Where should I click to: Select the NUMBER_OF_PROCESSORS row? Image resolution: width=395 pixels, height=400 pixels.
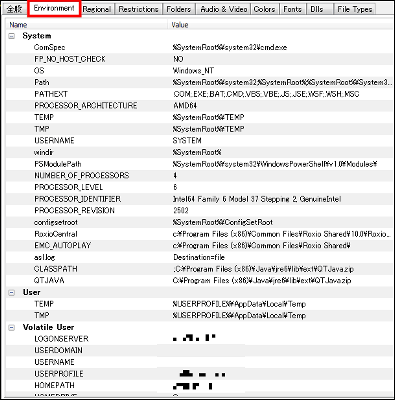point(199,176)
